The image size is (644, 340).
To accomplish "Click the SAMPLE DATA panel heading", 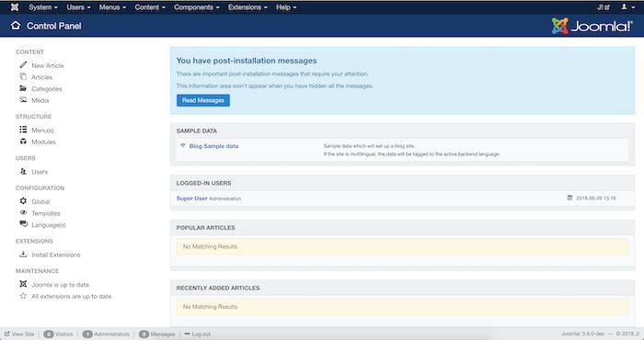I will click(x=197, y=130).
